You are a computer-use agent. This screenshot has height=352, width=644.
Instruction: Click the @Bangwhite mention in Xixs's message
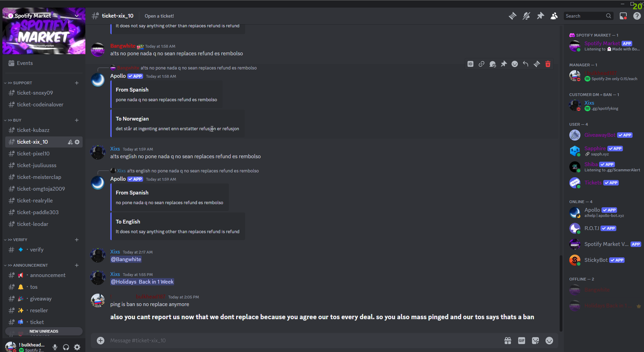(x=126, y=259)
